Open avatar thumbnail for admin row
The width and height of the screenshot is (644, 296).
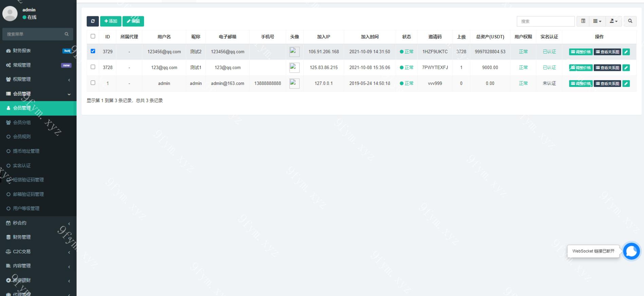[x=294, y=83]
